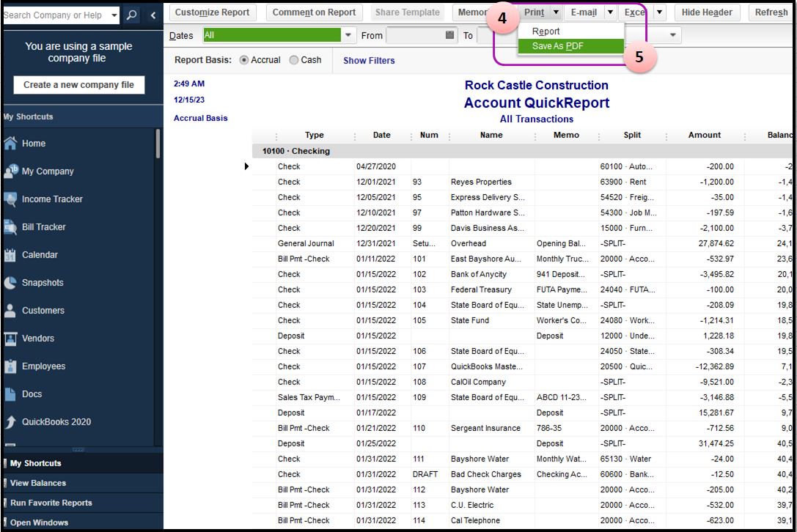
Task: Click the Name column header
Action: click(x=491, y=135)
